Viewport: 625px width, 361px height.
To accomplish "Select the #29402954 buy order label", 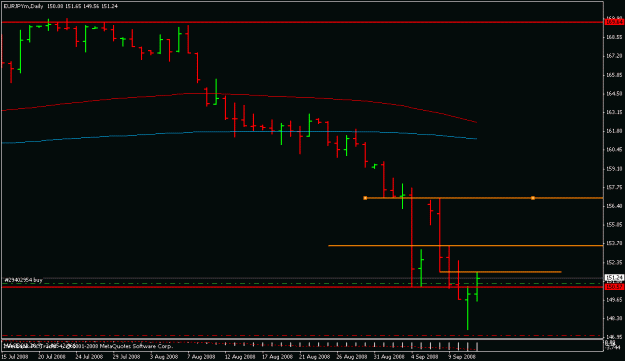I will pos(23,280).
